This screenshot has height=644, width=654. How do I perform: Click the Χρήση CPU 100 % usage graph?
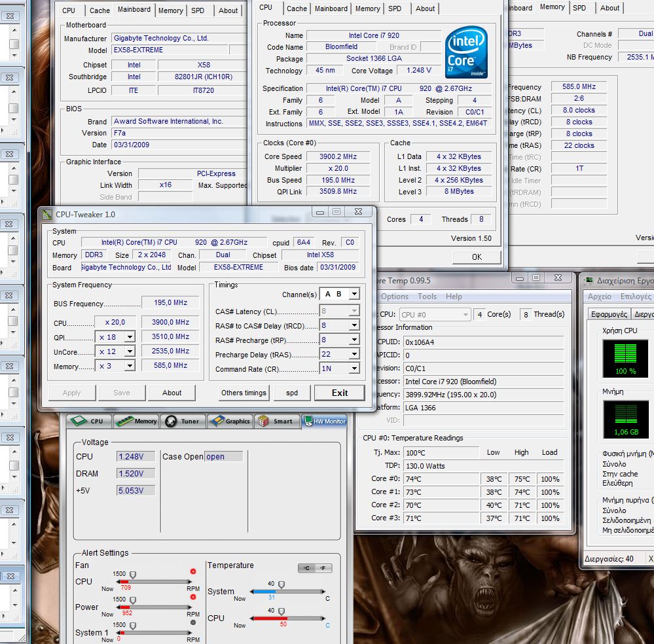tap(625, 358)
